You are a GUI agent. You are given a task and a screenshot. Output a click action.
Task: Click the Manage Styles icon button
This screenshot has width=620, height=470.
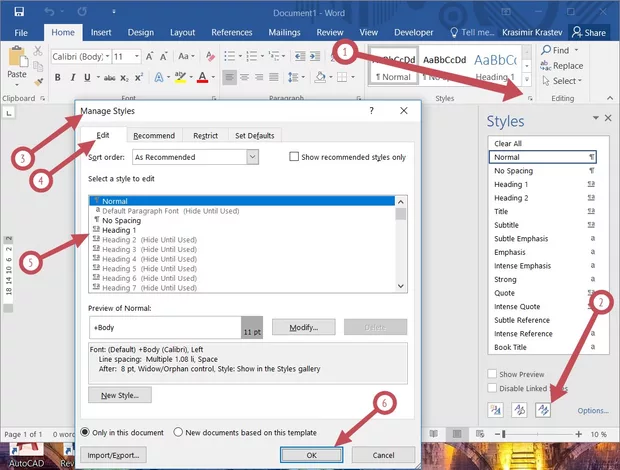[543, 409]
